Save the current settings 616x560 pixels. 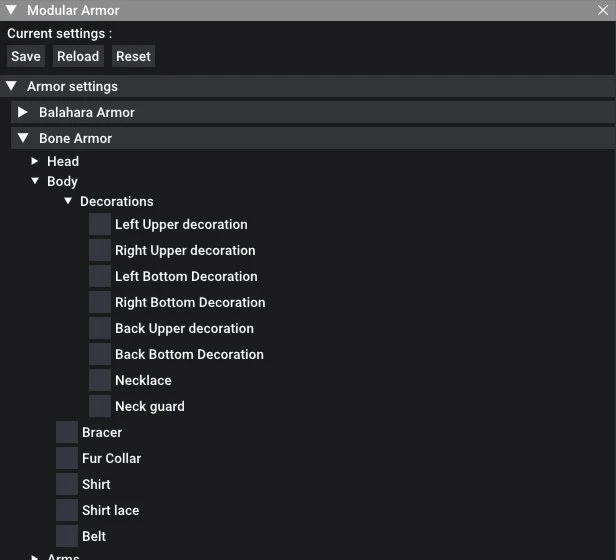(26, 56)
